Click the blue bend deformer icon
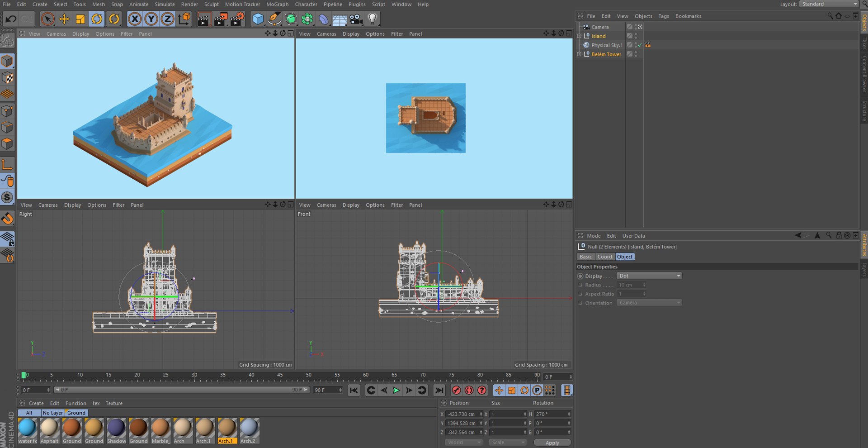 pyautogui.click(x=324, y=19)
